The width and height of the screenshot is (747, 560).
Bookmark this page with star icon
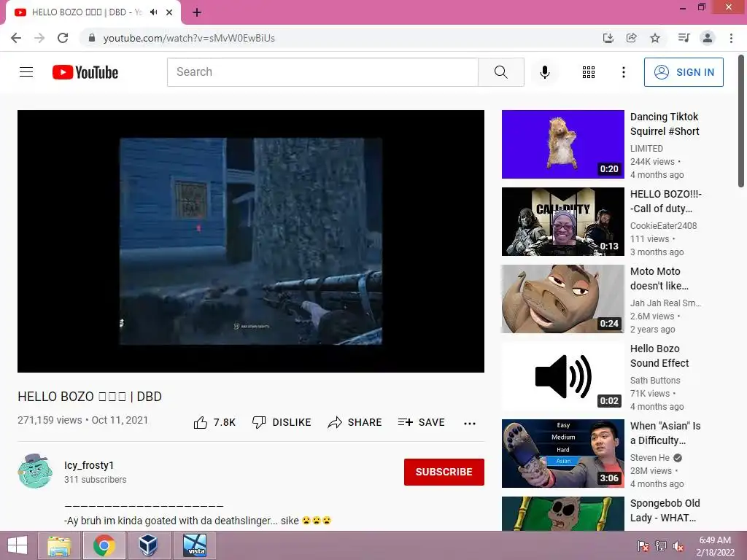click(655, 38)
